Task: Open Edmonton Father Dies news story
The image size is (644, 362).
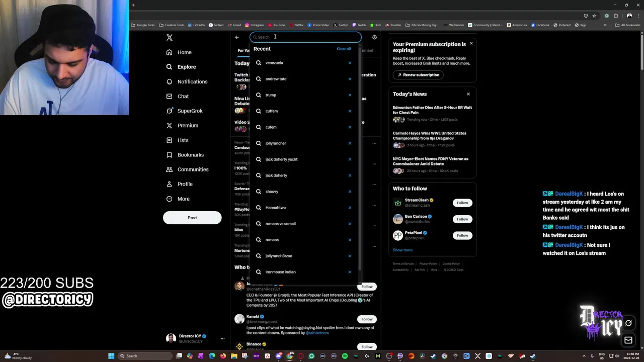Action: point(432,114)
